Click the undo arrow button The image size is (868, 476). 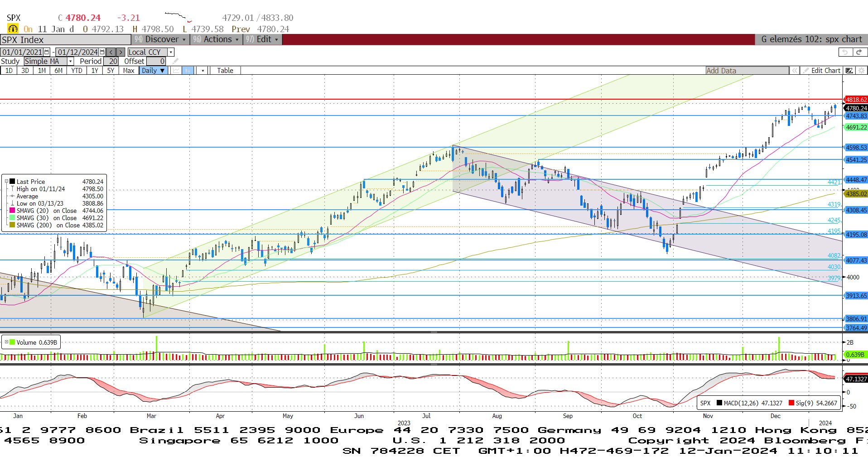coord(845,52)
